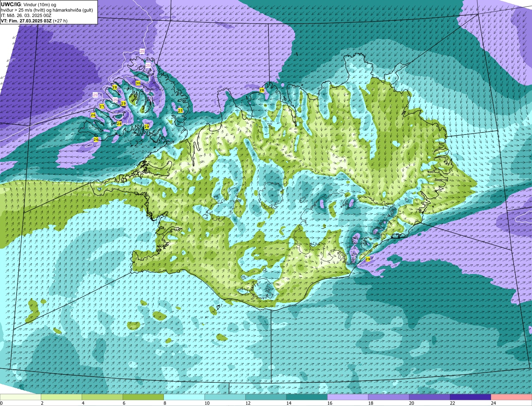Image resolution: width=532 pixels, height=406 pixels.
Task: Click the yellow gust label "27"
Action: click(x=102, y=107)
